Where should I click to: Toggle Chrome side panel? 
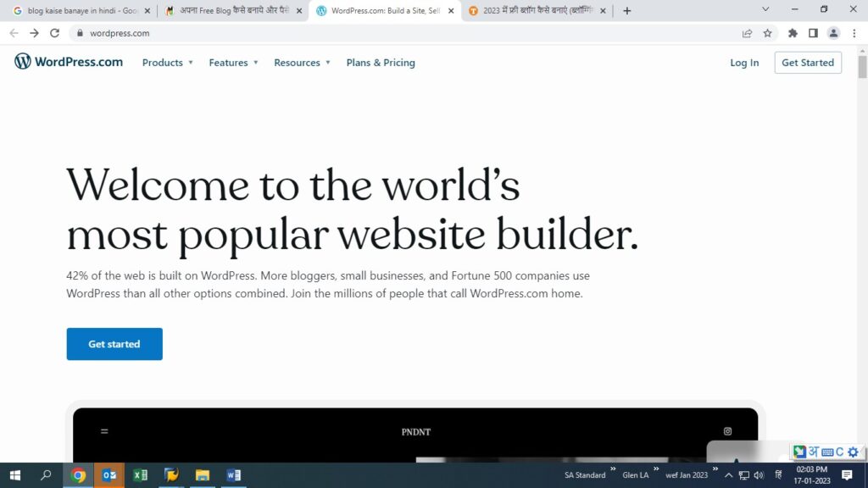[813, 33]
